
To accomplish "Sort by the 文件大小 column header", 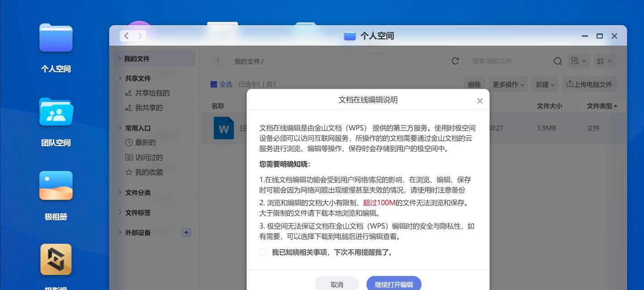I will point(549,106).
